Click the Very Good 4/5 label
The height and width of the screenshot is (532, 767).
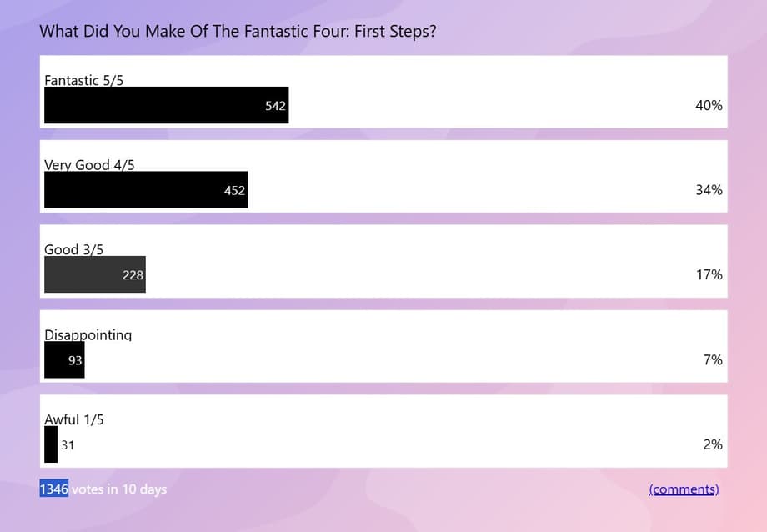click(89, 165)
